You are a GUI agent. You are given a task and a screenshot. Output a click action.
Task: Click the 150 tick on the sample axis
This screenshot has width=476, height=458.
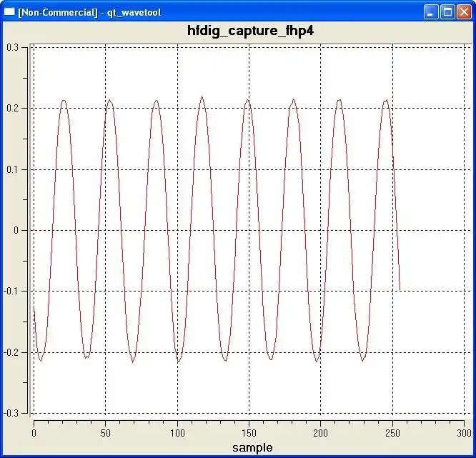[x=249, y=433]
